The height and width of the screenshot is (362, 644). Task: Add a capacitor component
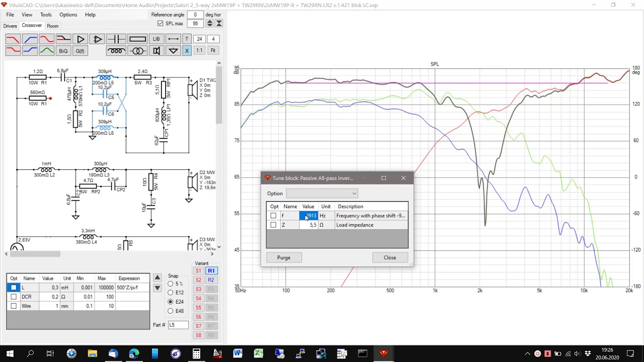coord(116,39)
